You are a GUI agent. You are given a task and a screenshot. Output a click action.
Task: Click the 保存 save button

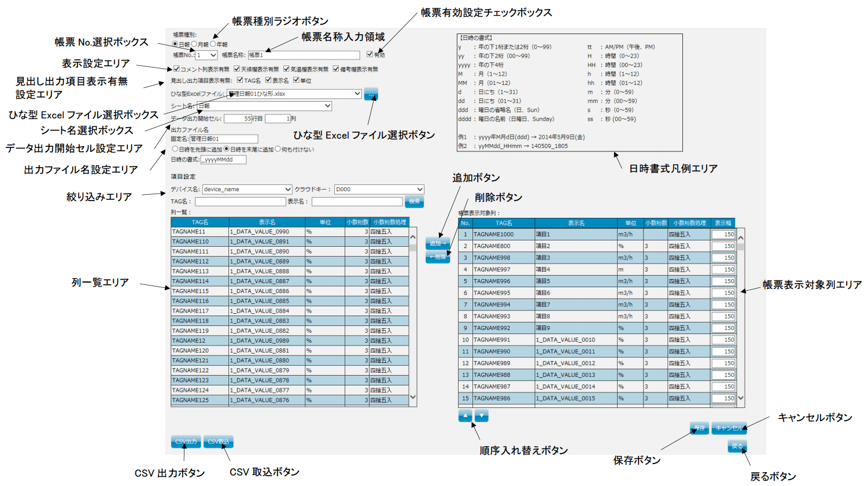[x=699, y=428]
